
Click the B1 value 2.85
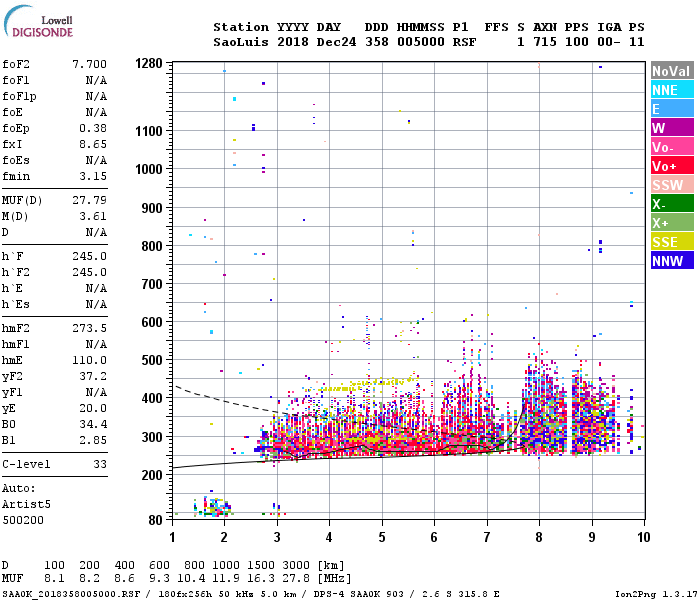point(93,440)
